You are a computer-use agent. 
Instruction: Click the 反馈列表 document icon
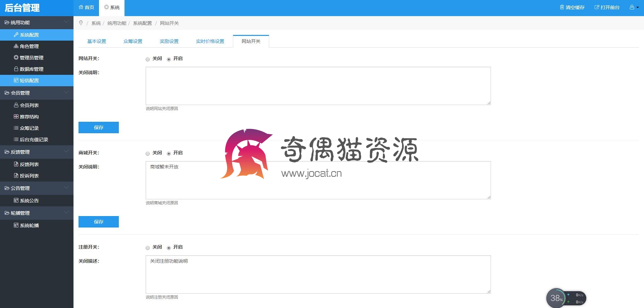(x=16, y=164)
